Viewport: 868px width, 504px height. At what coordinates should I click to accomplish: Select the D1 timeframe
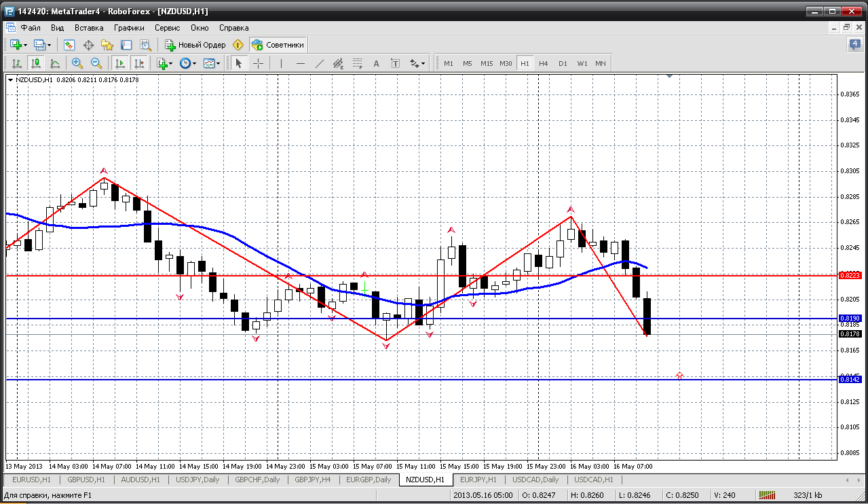(x=563, y=63)
